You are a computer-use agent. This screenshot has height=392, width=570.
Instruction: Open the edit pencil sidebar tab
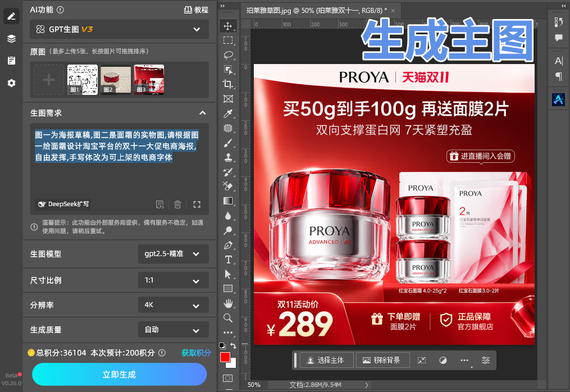(11, 16)
